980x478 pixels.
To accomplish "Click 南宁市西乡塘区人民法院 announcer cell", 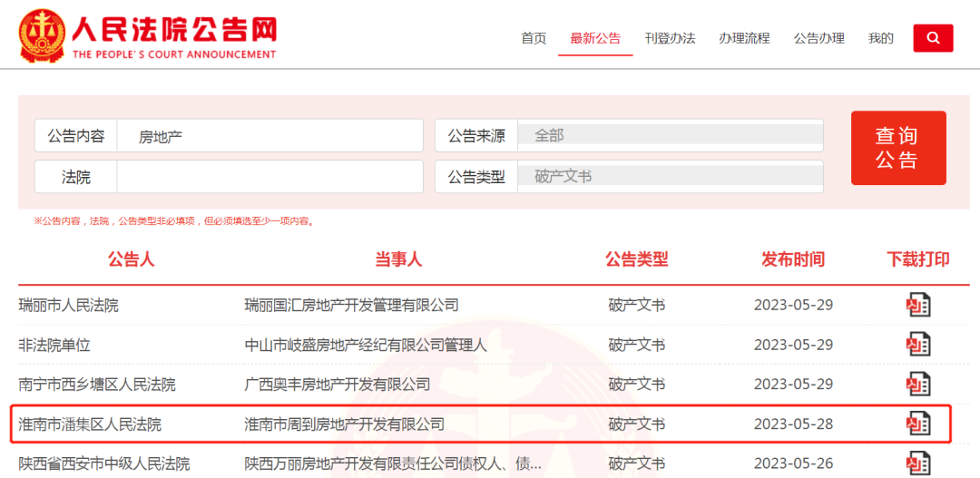I will [97, 385].
